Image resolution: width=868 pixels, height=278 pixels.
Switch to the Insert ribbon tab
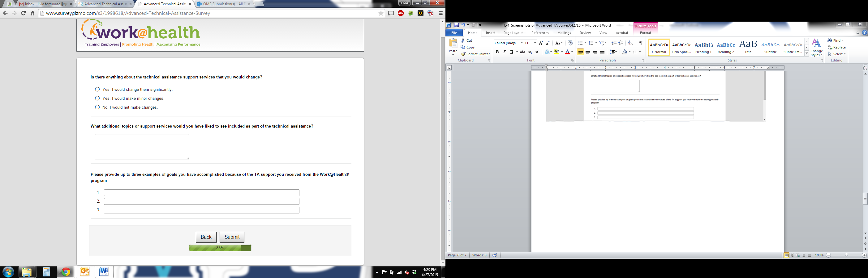coord(490,33)
